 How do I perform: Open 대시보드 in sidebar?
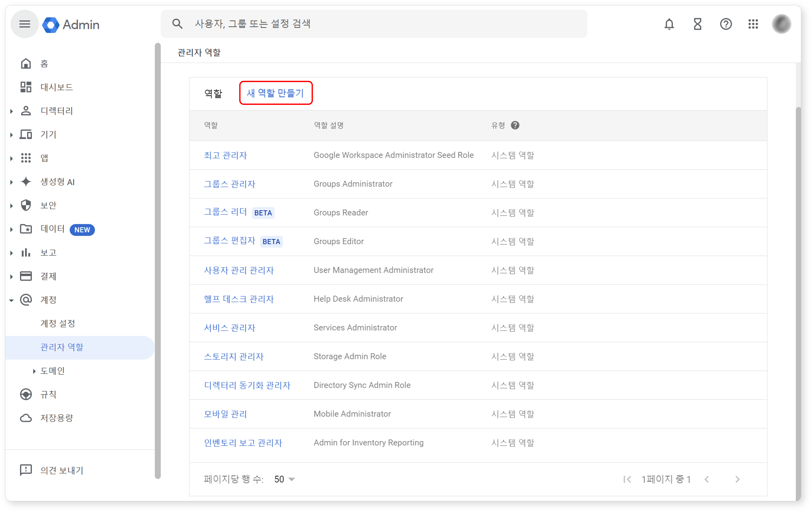(57, 87)
